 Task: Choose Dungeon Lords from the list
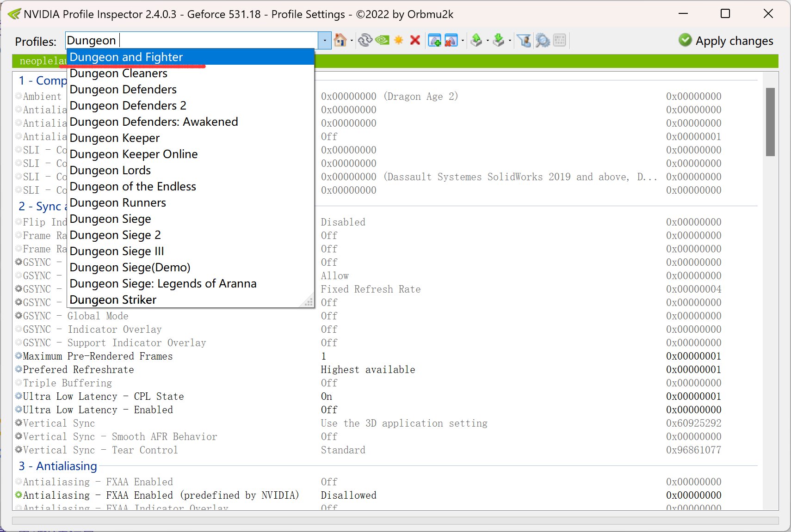pos(191,170)
